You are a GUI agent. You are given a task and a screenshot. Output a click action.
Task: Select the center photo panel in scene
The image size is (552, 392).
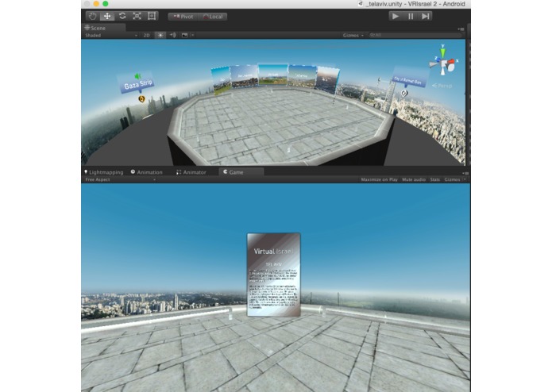[273, 74]
